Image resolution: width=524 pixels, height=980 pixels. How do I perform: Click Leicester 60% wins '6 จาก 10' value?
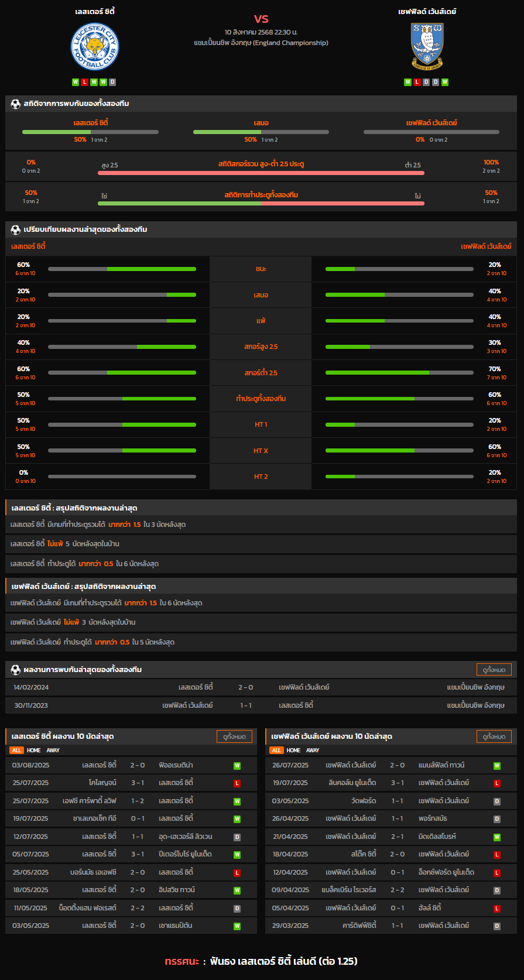point(25,273)
